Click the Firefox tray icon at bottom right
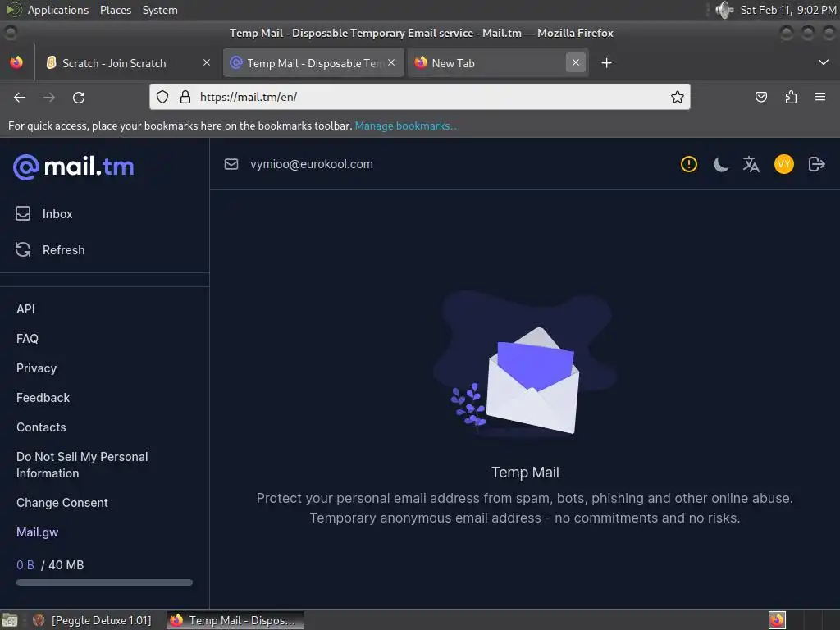The height and width of the screenshot is (630, 840). point(777,620)
